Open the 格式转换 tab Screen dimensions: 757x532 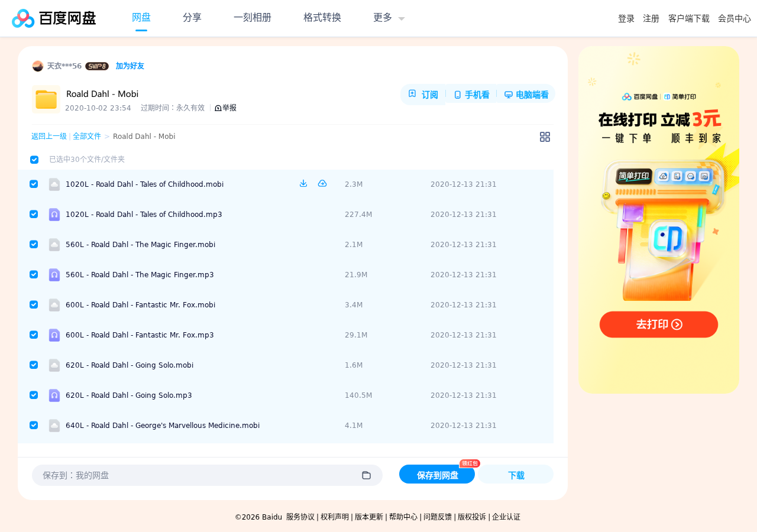(x=322, y=18)
